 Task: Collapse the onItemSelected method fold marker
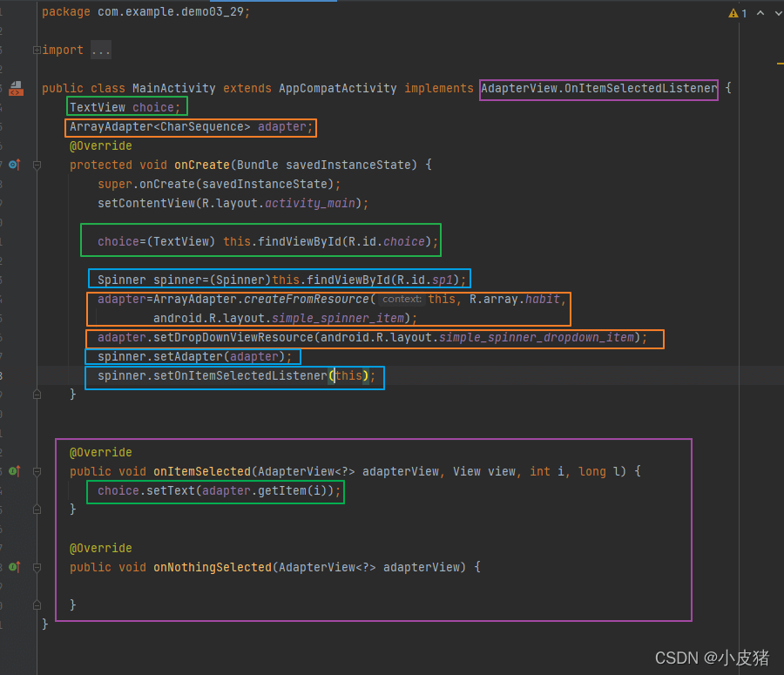point(37,471)
